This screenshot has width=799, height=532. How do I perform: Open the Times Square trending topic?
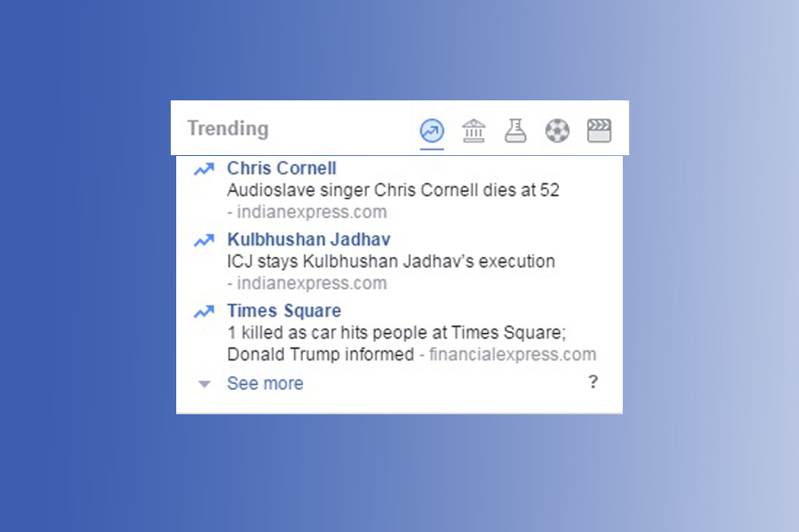point(284,311)
